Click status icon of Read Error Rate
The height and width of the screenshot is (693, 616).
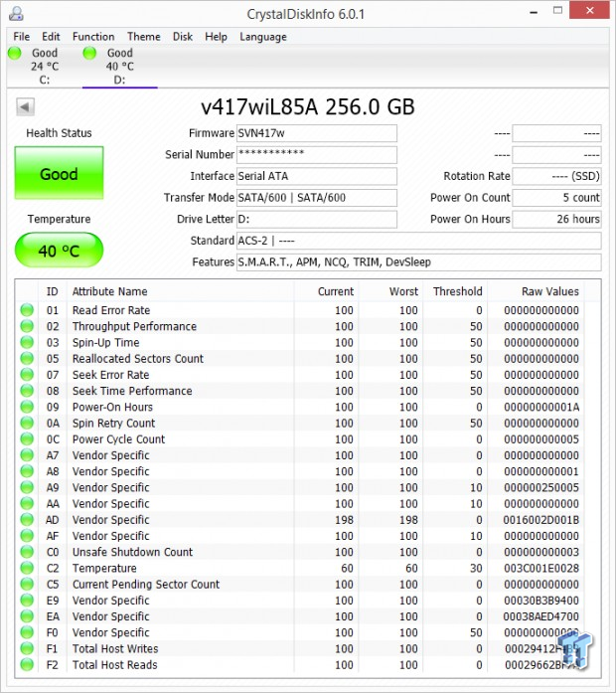[27, 310]
